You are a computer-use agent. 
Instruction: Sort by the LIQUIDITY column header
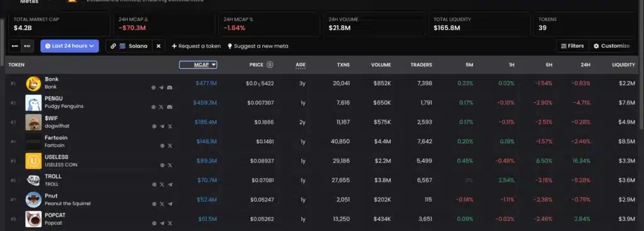623,65
